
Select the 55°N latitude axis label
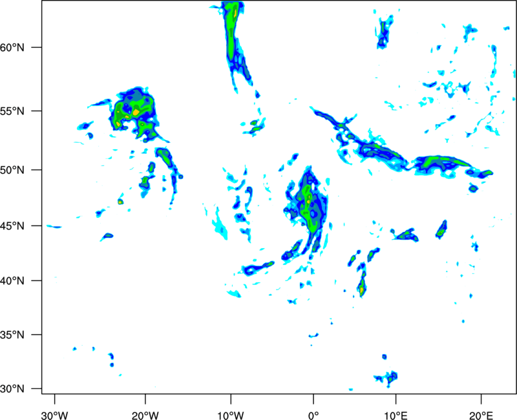12,111
